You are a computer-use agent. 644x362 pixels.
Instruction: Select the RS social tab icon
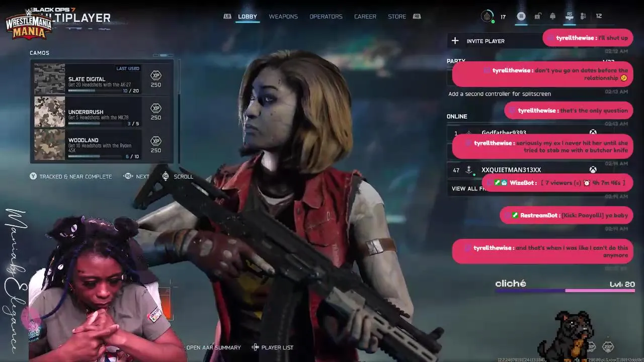[569, 17]
